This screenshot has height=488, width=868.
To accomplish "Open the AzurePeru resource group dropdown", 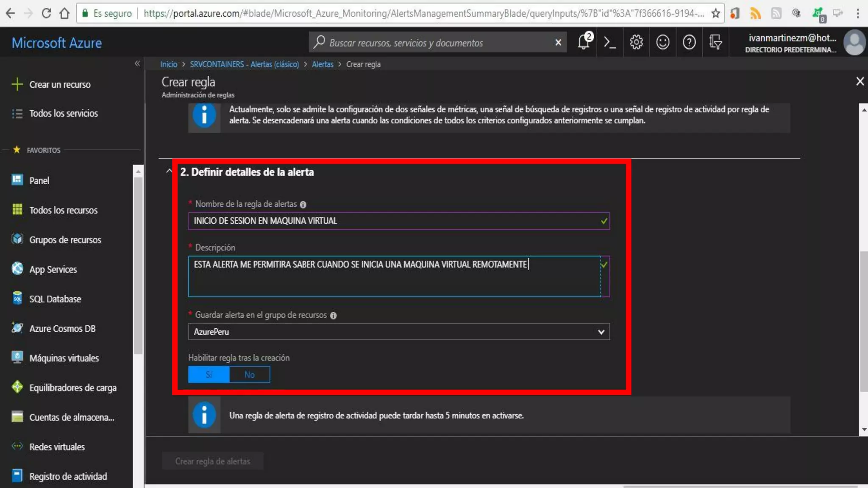I will click(398, 332).
